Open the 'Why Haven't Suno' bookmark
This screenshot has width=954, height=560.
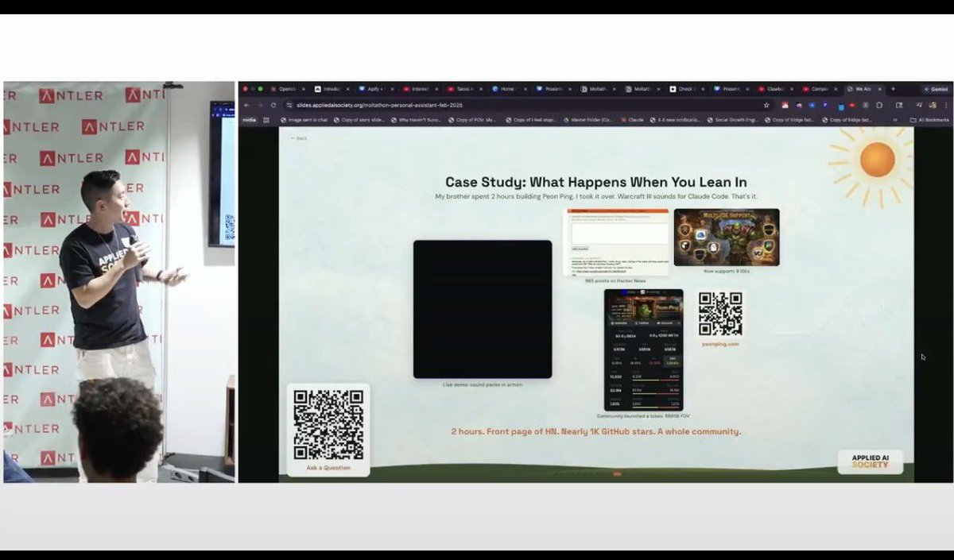(x=416, y=120)
